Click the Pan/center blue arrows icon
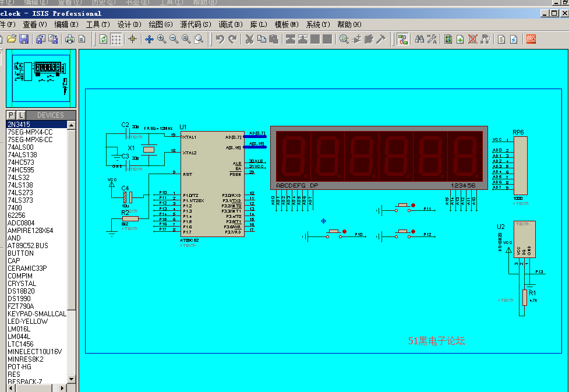This screenshot has height=392, width=569. 149,39
